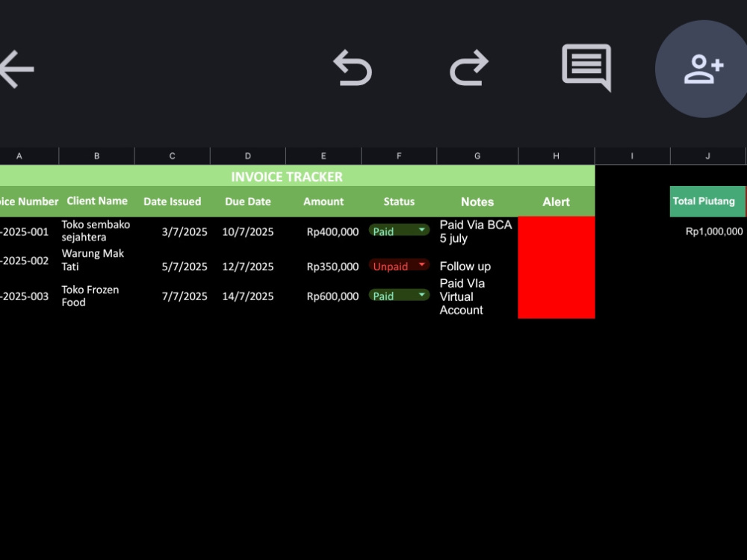Go back using the left arrow icon
The image size is (747, 560).
tap(17, 69)
